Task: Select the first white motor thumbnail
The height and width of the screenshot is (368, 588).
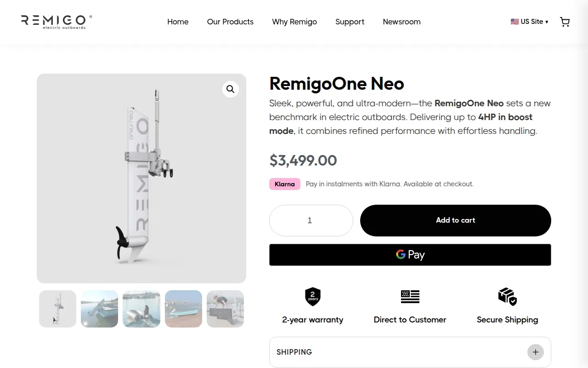Action: 57,309
